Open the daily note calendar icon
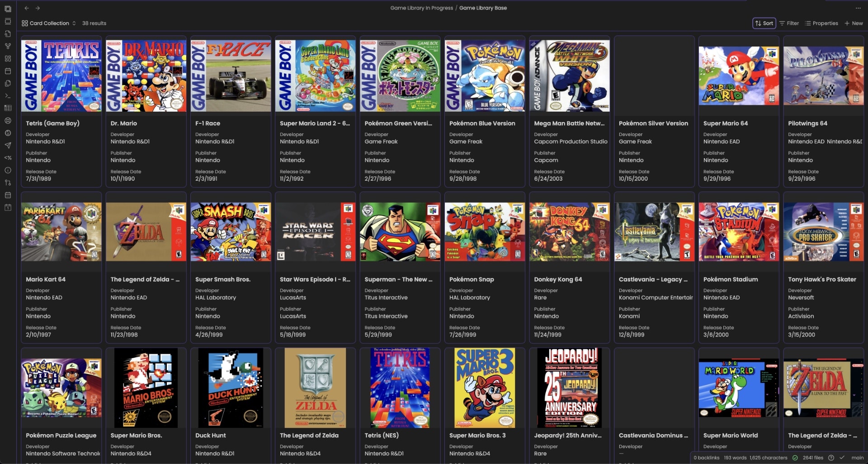The height and width of the screenshot is (464, 868). [x=7, y=207]
